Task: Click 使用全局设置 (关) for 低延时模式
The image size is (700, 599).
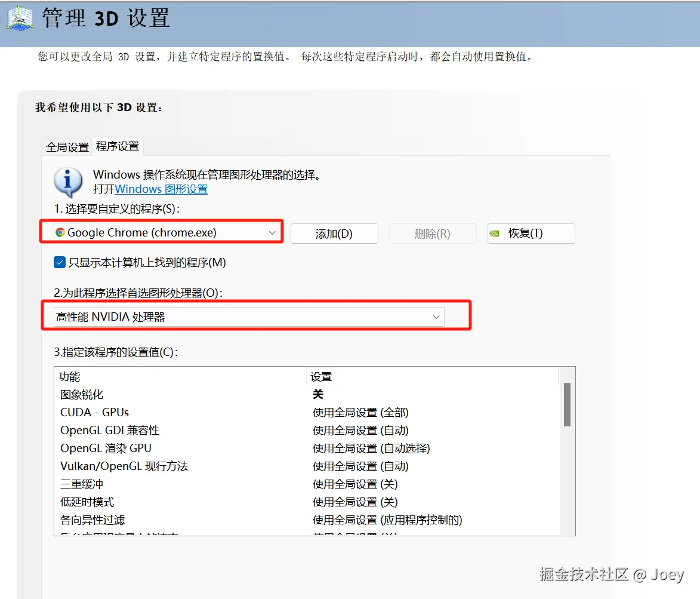Action: pos(355,502)
